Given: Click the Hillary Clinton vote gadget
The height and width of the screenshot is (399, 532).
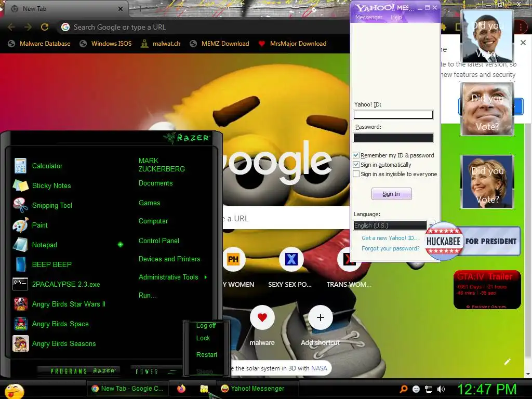Looking at the screenshot, I should click(x=487, y=181).
